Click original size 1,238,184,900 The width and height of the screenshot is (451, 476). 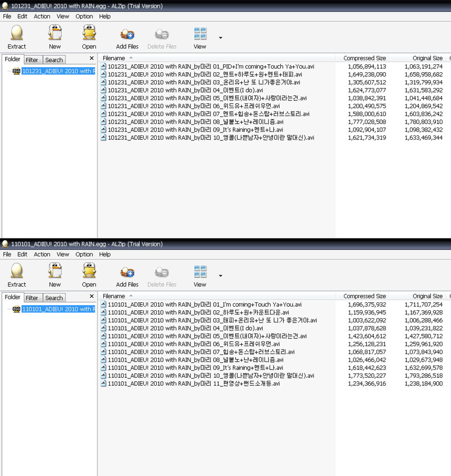click(x=423, y=384)
